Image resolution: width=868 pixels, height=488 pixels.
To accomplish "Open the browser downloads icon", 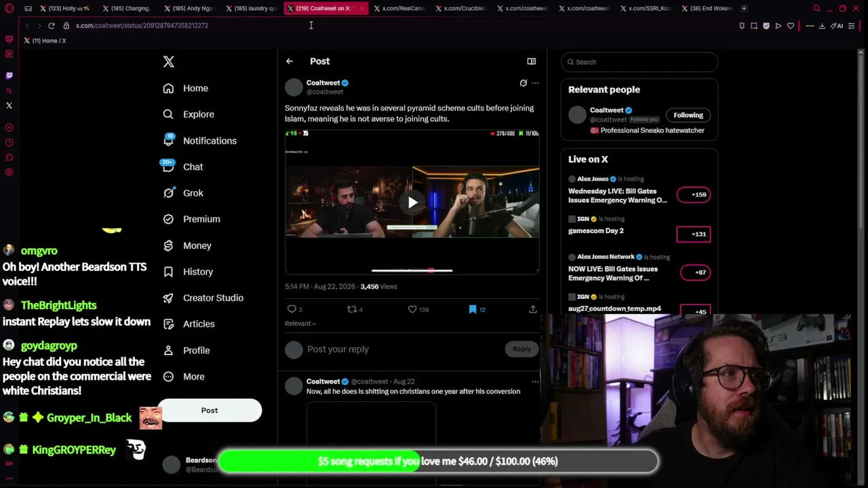I will pos(822,26).
